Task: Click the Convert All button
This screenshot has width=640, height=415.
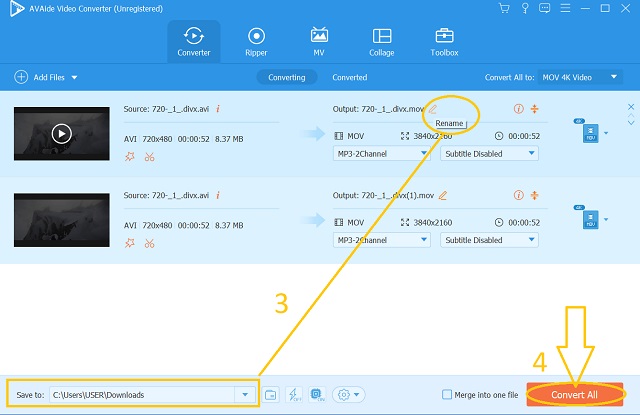Action: 574,394
